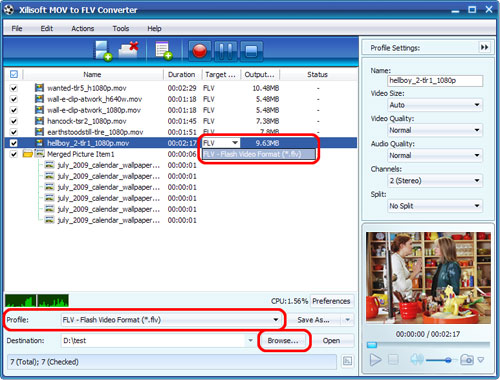Open snapshot options arrow beside camera

[x=481, y=360]
